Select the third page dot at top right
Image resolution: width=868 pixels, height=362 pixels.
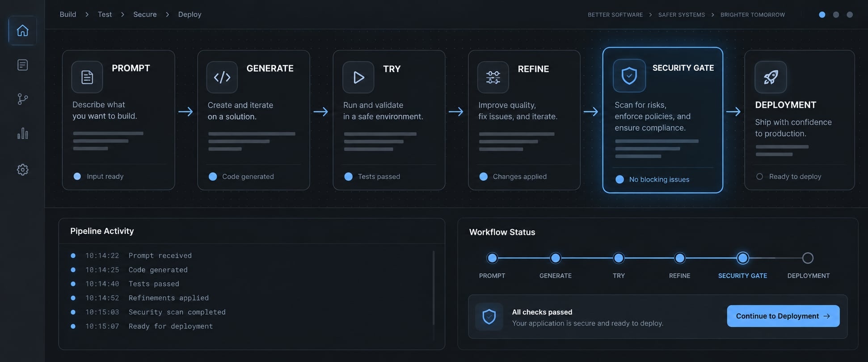click(850, 15)
